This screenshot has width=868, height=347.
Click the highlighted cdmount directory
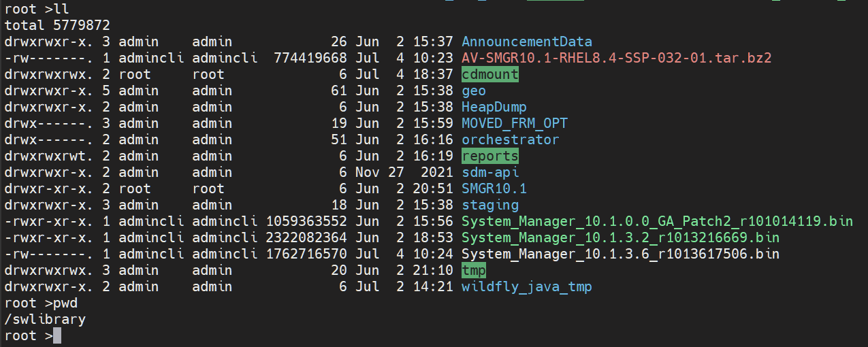point(489,74)
